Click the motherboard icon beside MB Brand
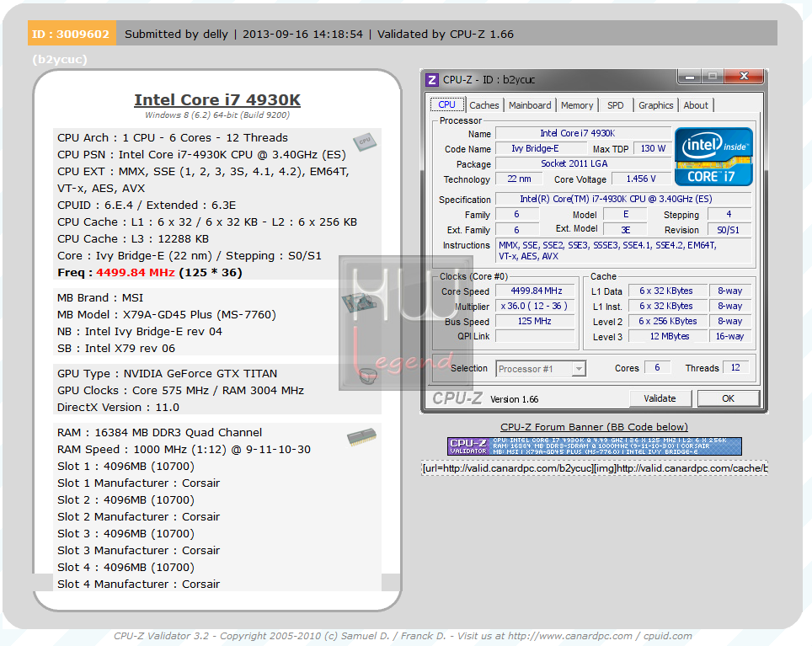 pyautogui.click(x=361, y=303)
